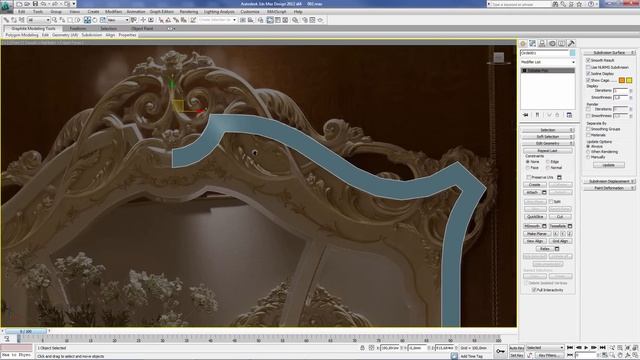Click the Make Planar button
Image resolution: width=640 pixels, height=360 pixels.
click(x=537, y=233)
